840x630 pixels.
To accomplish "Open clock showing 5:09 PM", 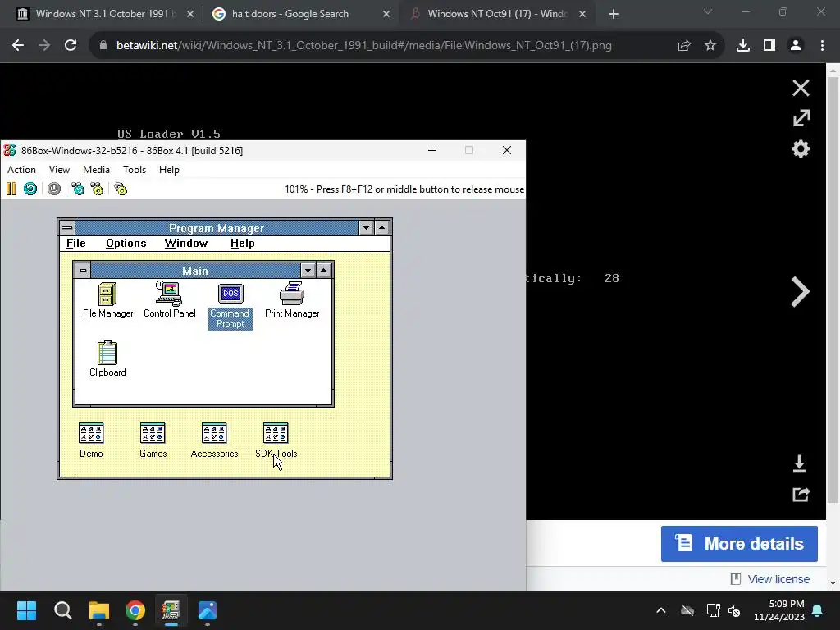I will click(779, 610).
